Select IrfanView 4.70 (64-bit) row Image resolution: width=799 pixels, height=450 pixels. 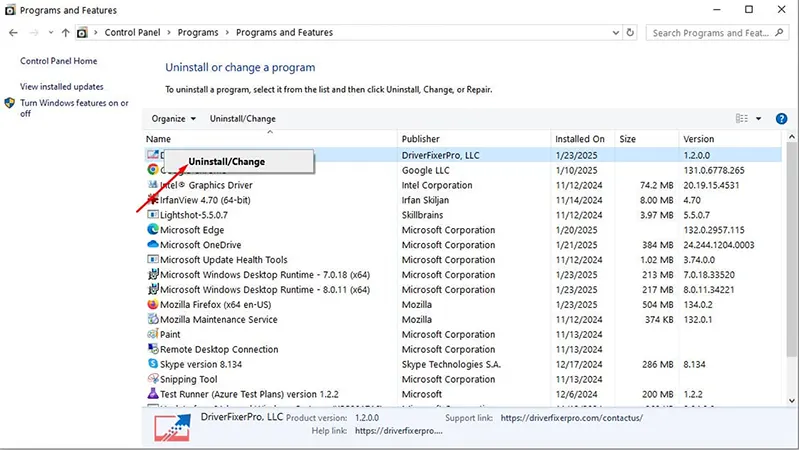pyautogui.click(x=462, y=200)
